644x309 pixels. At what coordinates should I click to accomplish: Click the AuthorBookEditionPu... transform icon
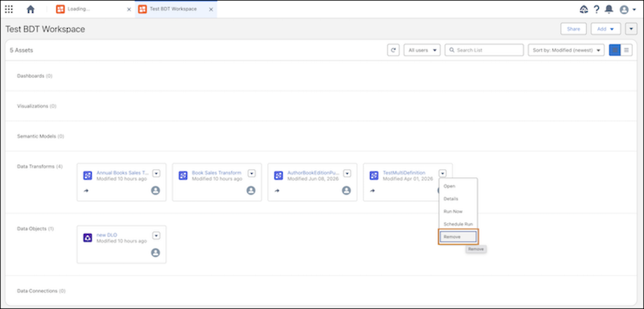click(x=279, y=175)
